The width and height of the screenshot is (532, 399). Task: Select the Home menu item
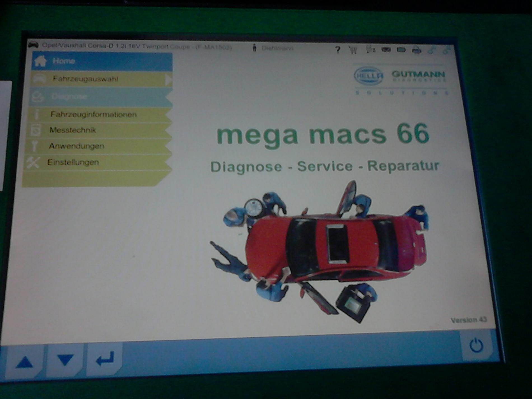pos(102,61)
